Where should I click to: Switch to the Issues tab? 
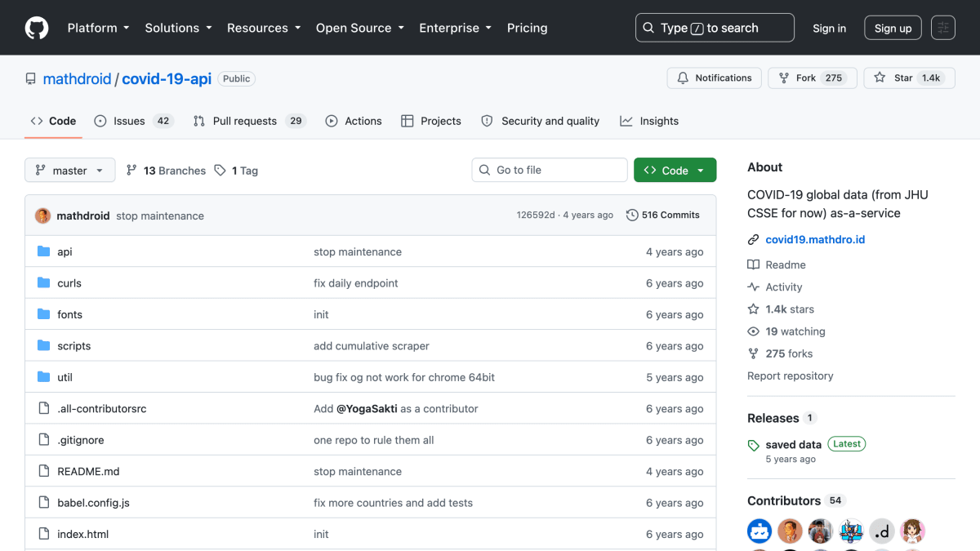coord(132,121)
